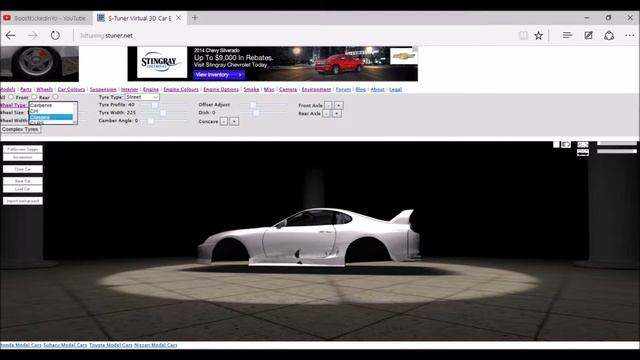Open the Nissan Model Cars footer link
The height and width of the screenshot is (360, 640).
(x=156, y=345)
